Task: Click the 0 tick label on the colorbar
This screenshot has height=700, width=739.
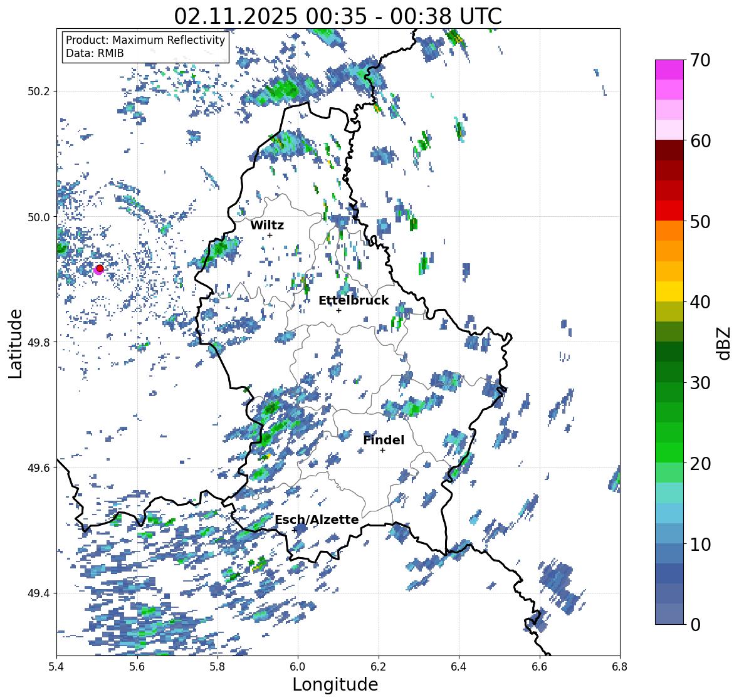Action: tap(695, 625)
